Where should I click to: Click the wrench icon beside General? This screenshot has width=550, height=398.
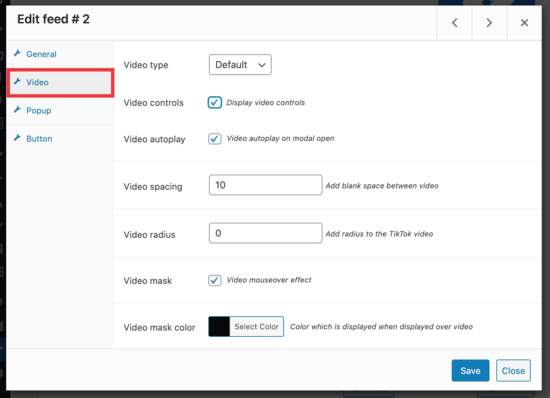pyautogui.click(x=17, y=53)
